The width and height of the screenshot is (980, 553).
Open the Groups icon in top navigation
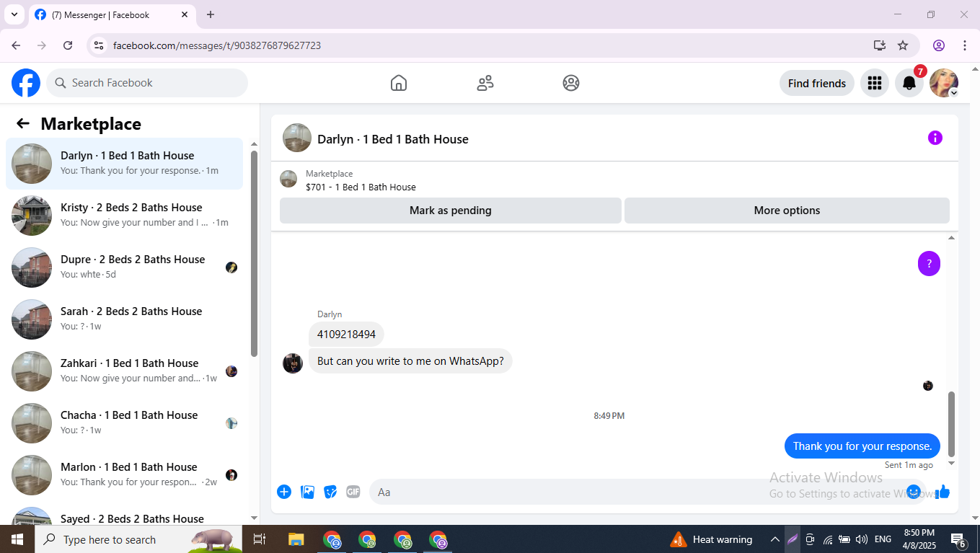pyautogui.click(x=571, y=83)
